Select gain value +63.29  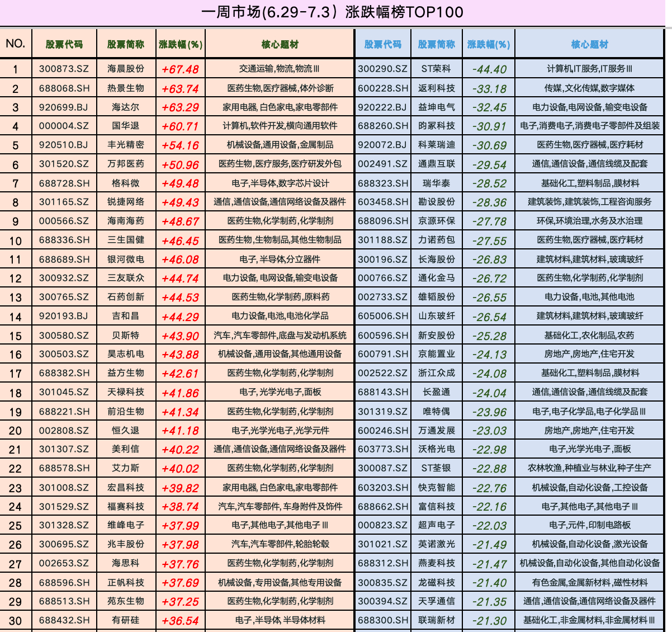point(180,107)
